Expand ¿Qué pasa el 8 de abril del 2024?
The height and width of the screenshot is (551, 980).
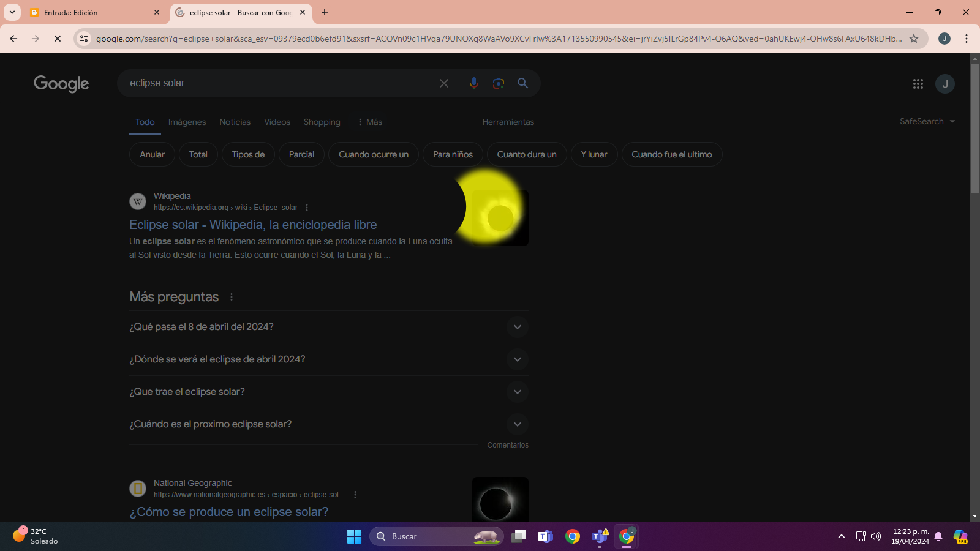click(x=329, y=327)
